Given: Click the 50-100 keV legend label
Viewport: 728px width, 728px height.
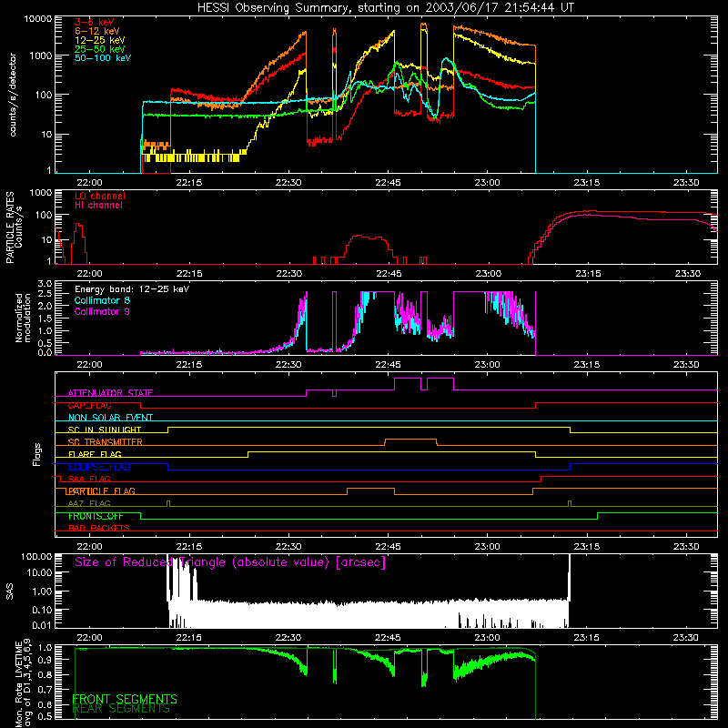Looking at the screenshot, I should pos(103,58).
